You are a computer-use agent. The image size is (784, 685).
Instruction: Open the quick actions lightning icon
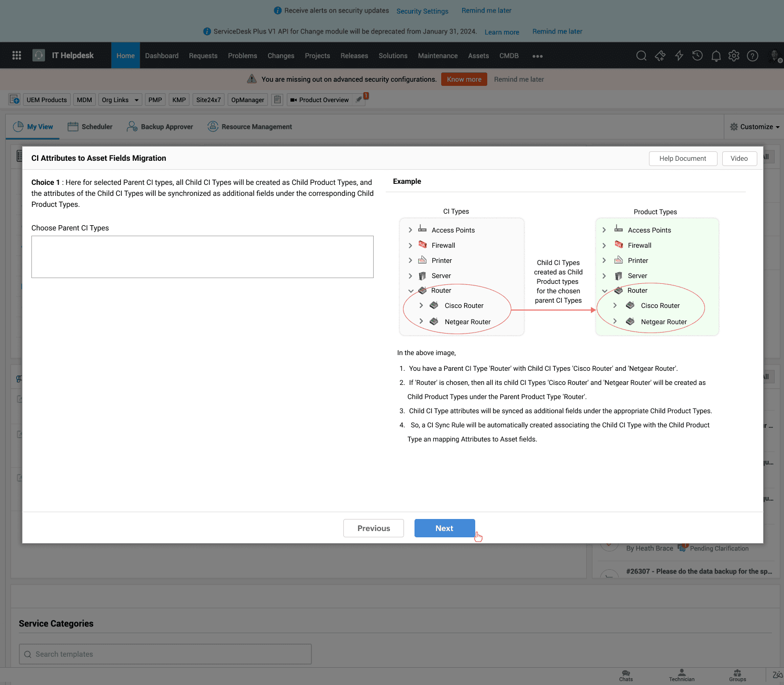(x=679, y=56)
